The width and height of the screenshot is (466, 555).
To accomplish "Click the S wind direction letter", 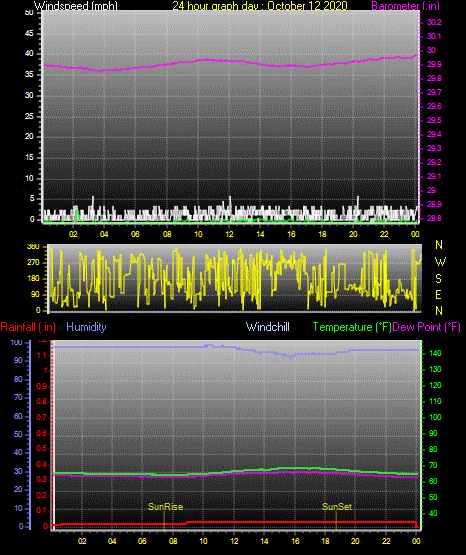I will pyautogui.click(x=438, y=279).
